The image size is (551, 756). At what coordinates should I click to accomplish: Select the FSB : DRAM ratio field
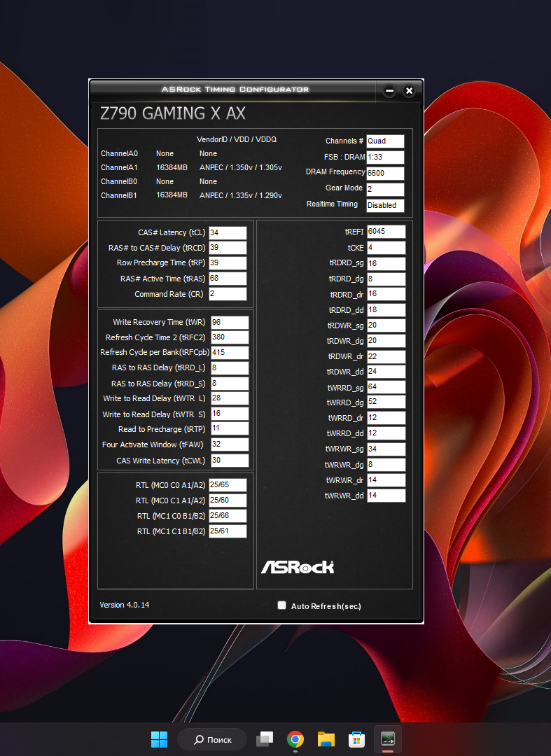pos(385,157)
